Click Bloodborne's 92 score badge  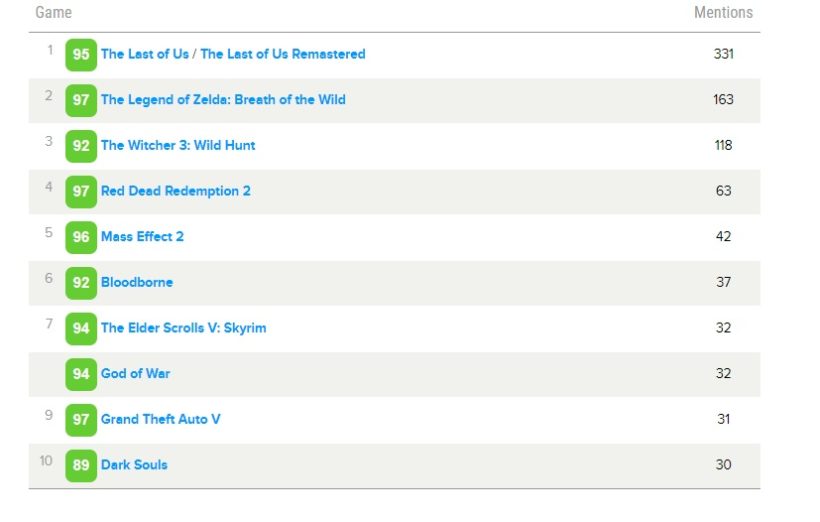[x=81, y=282]
